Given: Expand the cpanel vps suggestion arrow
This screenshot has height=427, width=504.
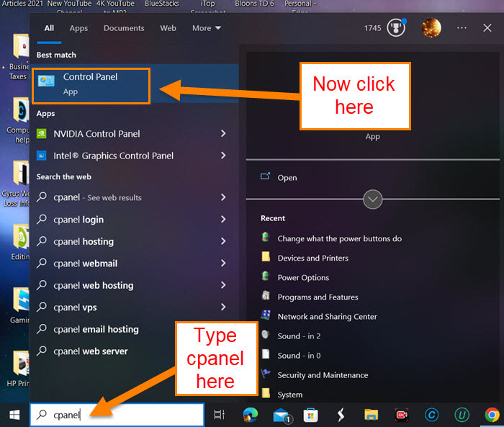Looking at the screenshot, I should point(223,307).
